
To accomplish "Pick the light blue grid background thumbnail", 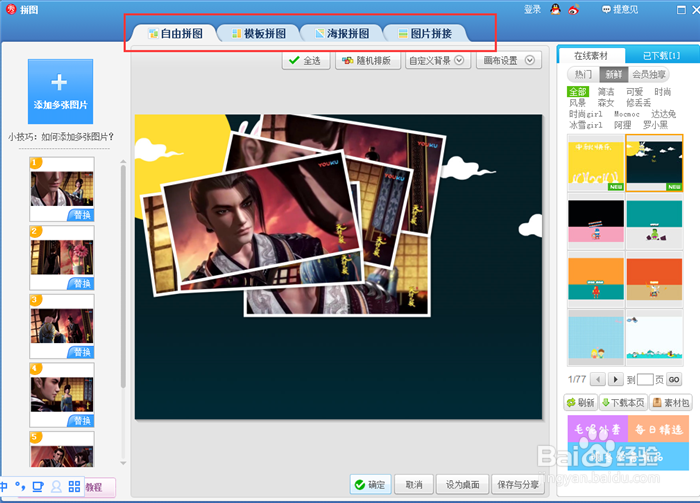I will 596,337.
